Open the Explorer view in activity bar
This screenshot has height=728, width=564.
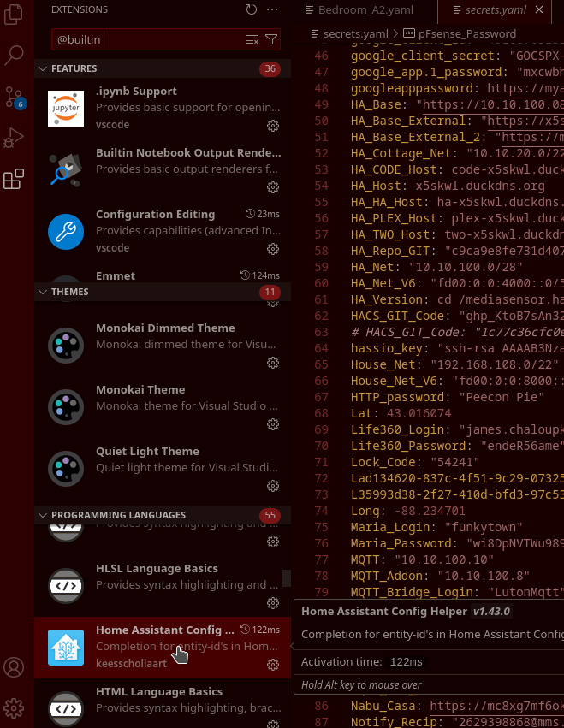pos(14,14)
